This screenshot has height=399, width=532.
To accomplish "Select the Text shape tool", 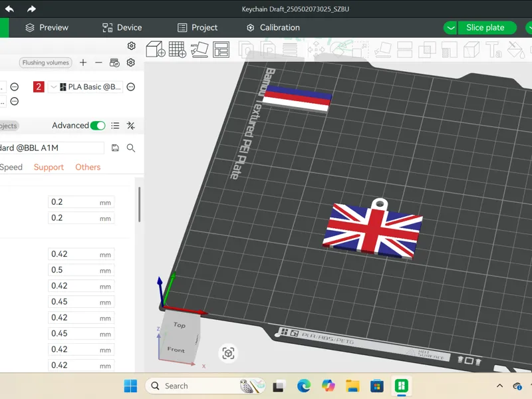I will 493,49.
